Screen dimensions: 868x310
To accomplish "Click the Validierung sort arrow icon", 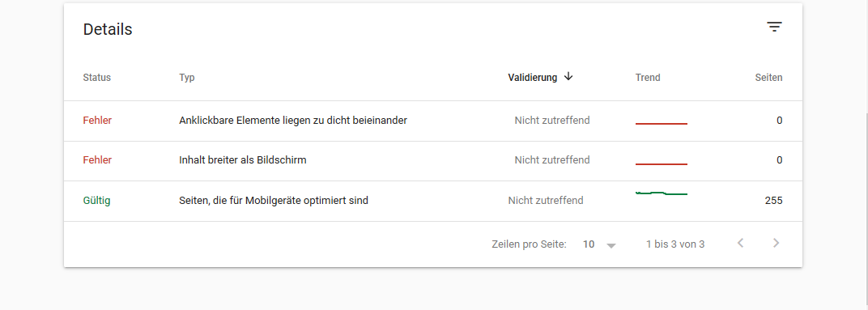I will [568, 77].
